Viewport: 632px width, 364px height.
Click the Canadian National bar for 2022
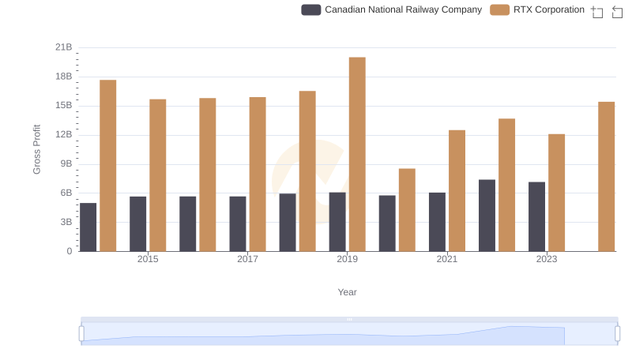[x=487, y=216]
